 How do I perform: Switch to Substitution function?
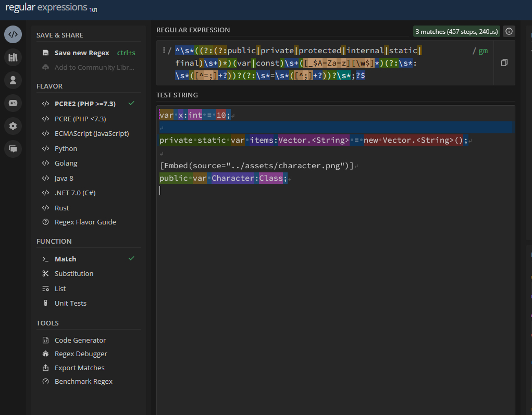73,273
